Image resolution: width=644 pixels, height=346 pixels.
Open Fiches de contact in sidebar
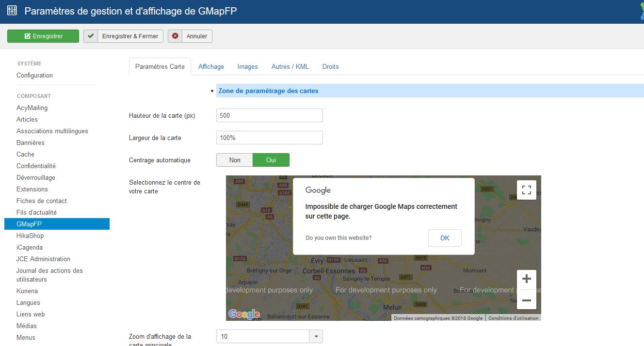(x=42, y=201)
